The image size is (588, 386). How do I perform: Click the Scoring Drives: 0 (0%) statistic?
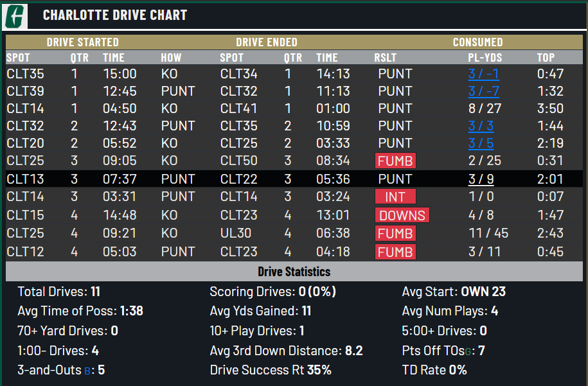(x=273, y=292)
